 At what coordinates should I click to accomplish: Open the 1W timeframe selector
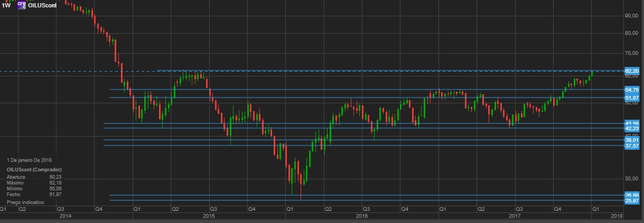tap(6, 5)
